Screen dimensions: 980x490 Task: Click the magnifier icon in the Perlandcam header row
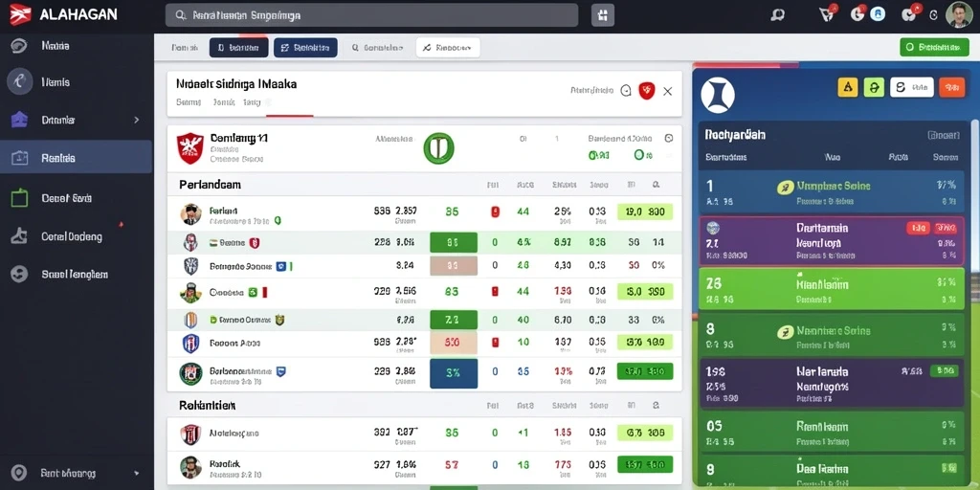pos(657,185)
